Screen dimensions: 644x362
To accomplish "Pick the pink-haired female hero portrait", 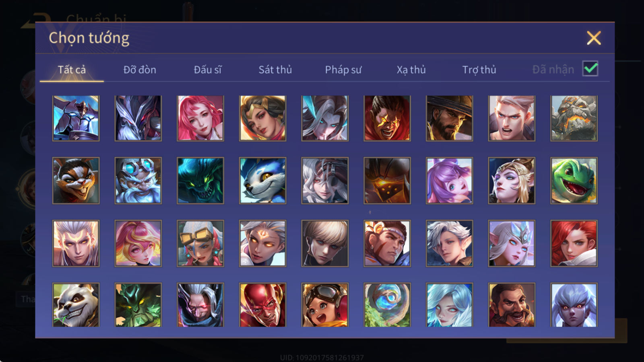I will click(200, 118).
